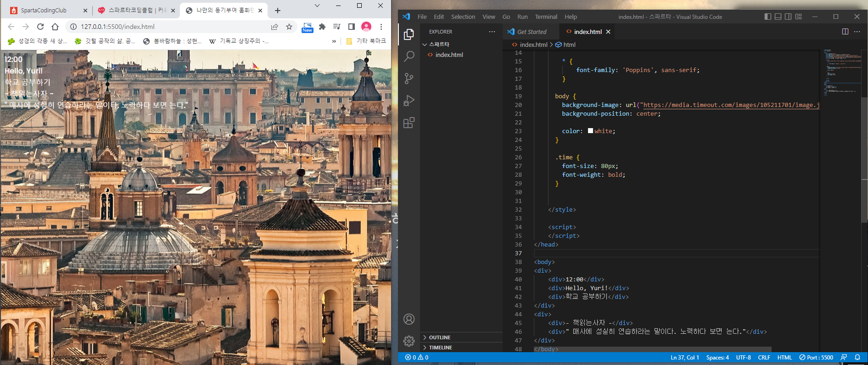Open the Explorer view in VS Code activity bar
Viewport: 868px width, 365px height.
point(409,34)
